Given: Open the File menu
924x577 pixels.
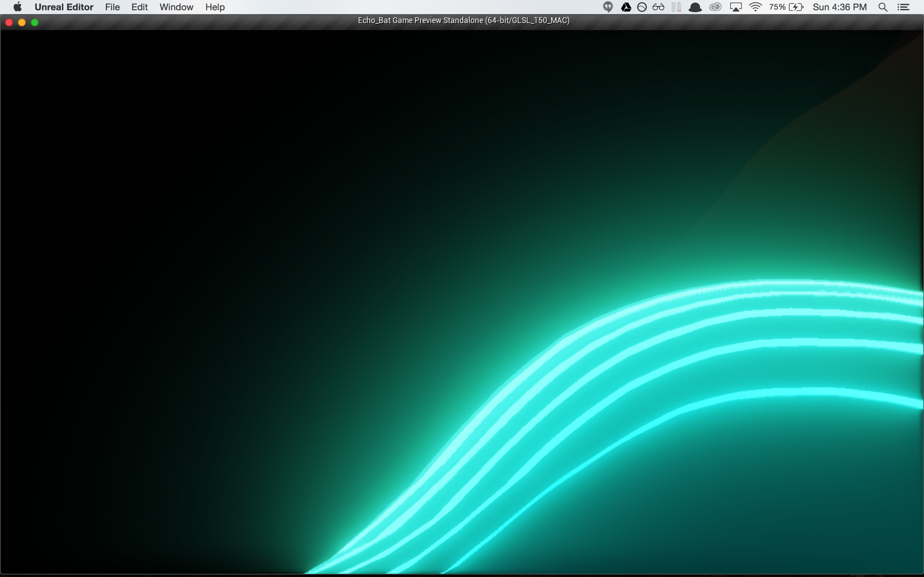Looking at the screenshot, I should (112, 7).
